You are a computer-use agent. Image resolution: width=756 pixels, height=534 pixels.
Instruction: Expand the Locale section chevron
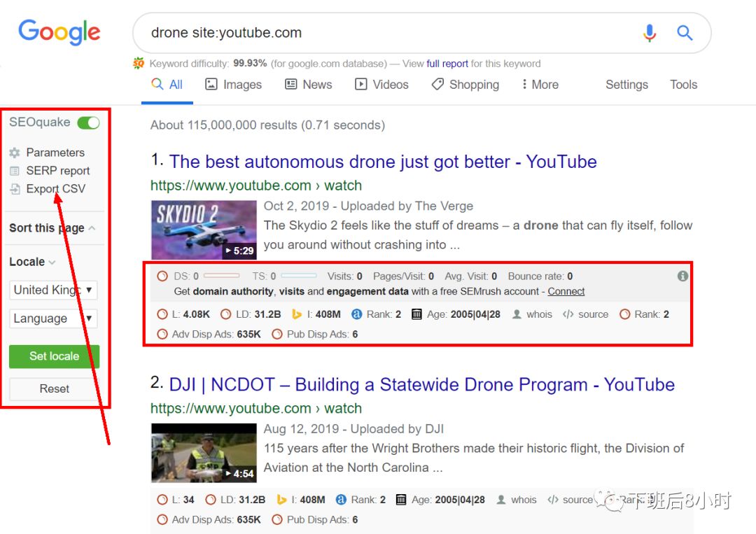click(x=52, y=262)
